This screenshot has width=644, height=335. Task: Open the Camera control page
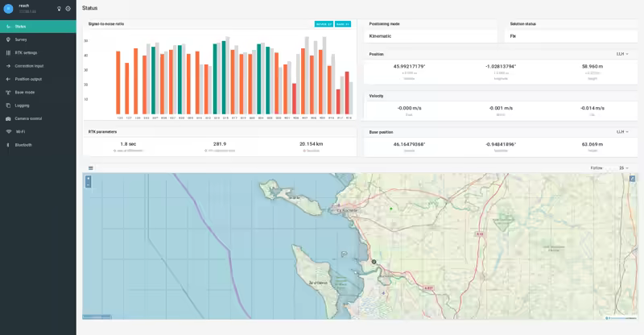[28, 118]
